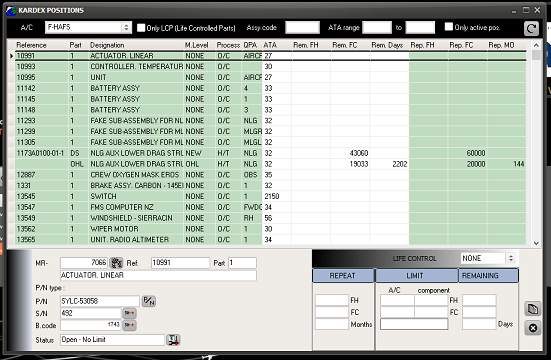
Task: Select row 13565 UNIT, RADIO ALTIMETER
Action: pos(271,240)
